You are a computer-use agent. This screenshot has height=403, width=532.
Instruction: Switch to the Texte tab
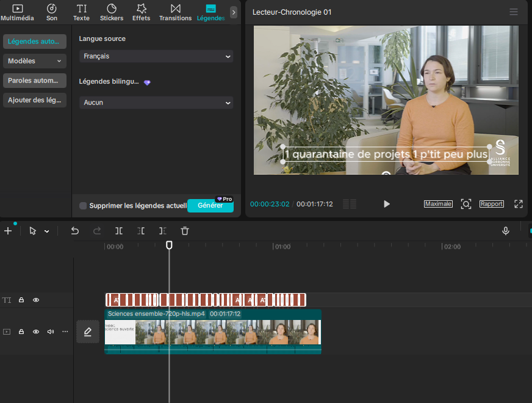(x=81, y=13)
